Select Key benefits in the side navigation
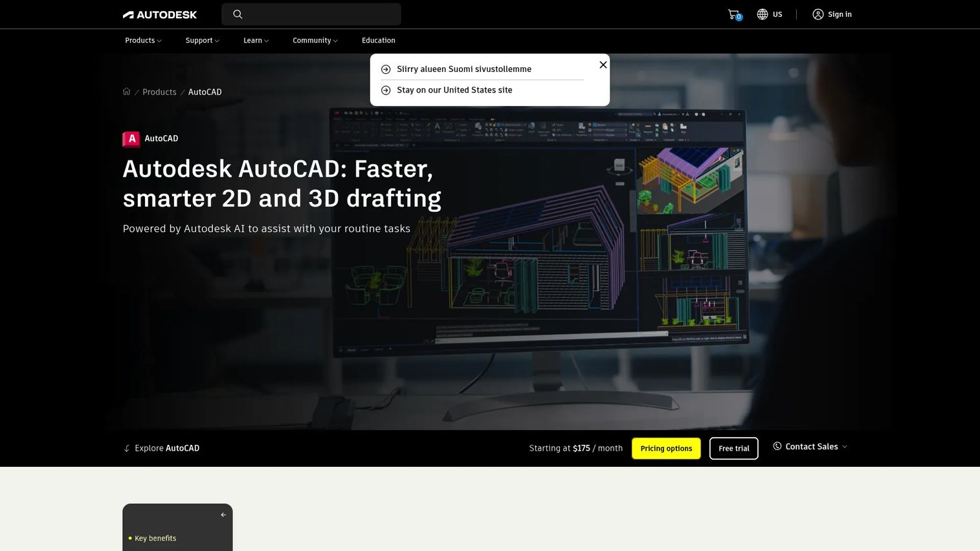980x551 pixels. pos(155,538)
